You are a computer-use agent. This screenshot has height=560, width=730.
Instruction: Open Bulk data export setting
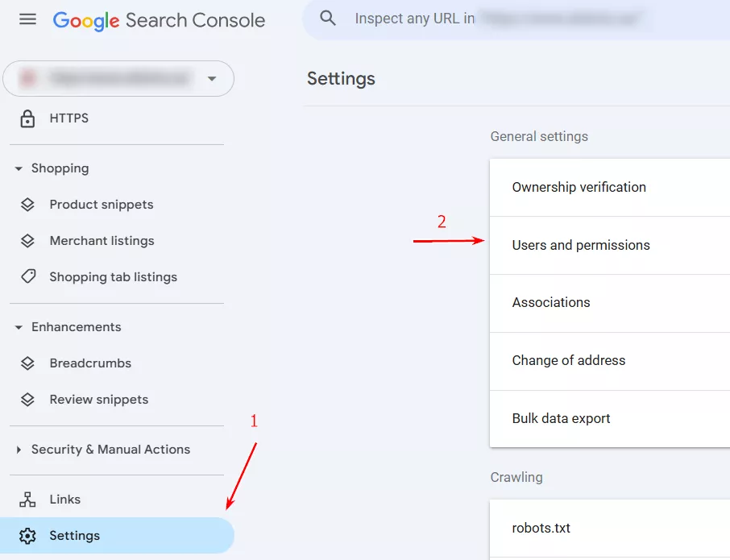(562, 419)
